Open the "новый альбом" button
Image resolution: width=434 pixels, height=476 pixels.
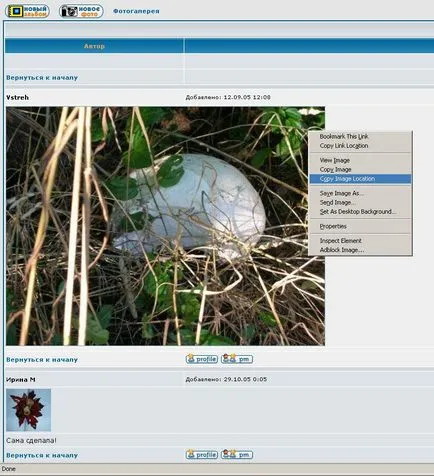pos(27,11)
